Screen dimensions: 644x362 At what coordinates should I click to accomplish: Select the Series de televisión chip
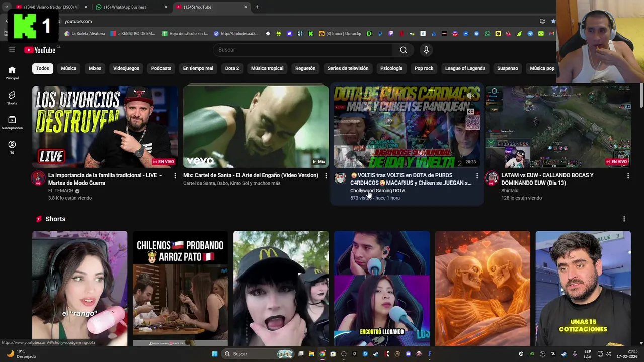point(348,68)
